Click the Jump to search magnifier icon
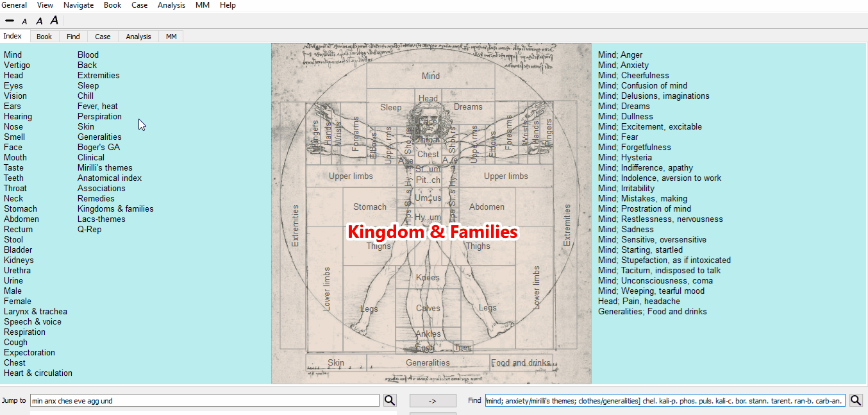Image resolution: width=868 pixels, height=415 pixels. coord(390,400)
